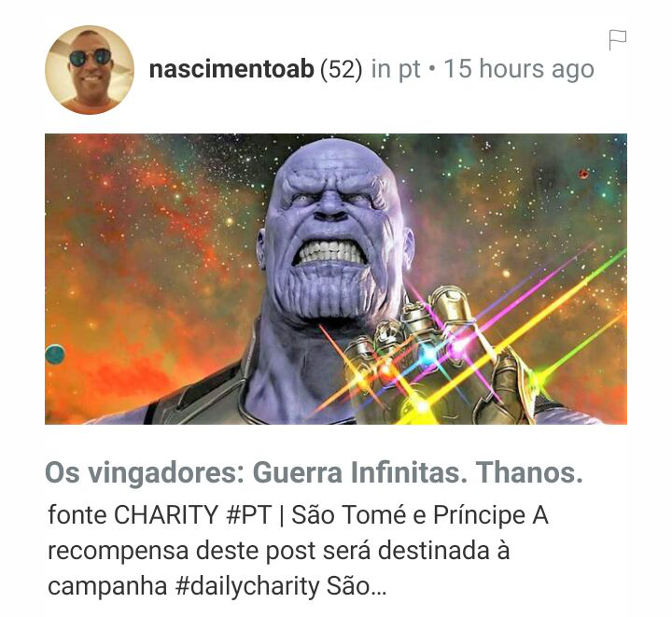Click the small red planet in the image
Image resolution: width=672 pixels, height=617 pixels.
[583, 174]
